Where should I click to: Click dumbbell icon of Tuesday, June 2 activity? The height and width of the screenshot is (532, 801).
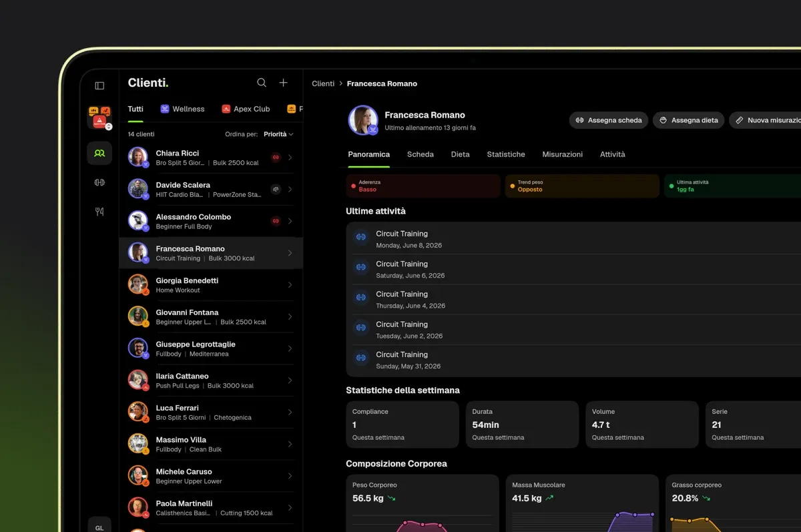point(361,328)
